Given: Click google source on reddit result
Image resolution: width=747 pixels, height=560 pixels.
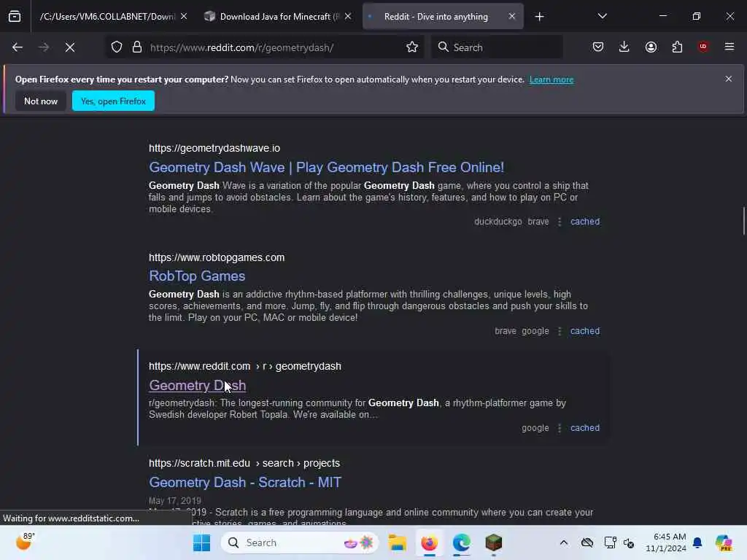Looking at the screenshot, I should coord(535,427).
